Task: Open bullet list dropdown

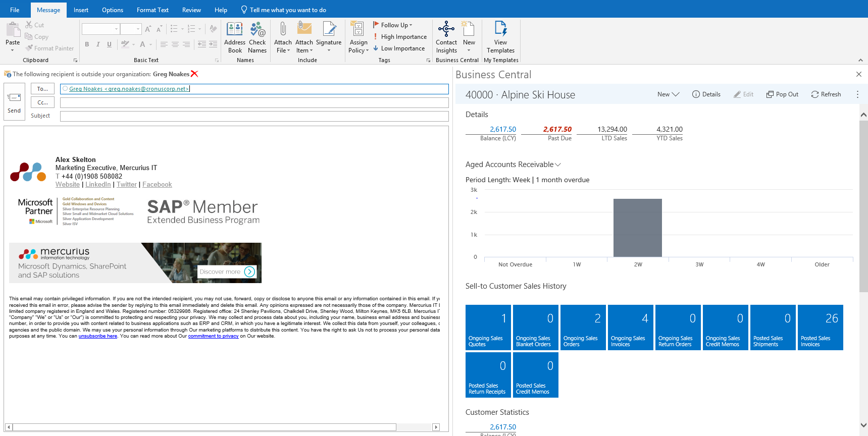Action: tap(182, 29)
